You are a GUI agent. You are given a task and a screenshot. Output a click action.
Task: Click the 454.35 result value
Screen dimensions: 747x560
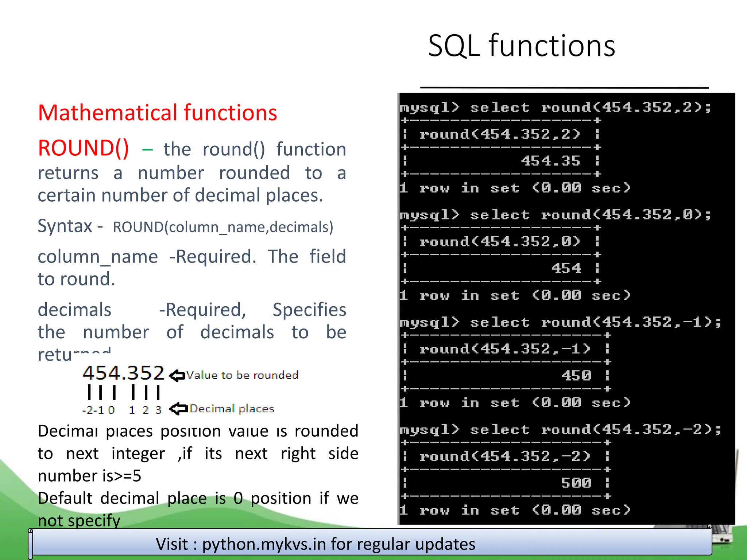point(550,161)
